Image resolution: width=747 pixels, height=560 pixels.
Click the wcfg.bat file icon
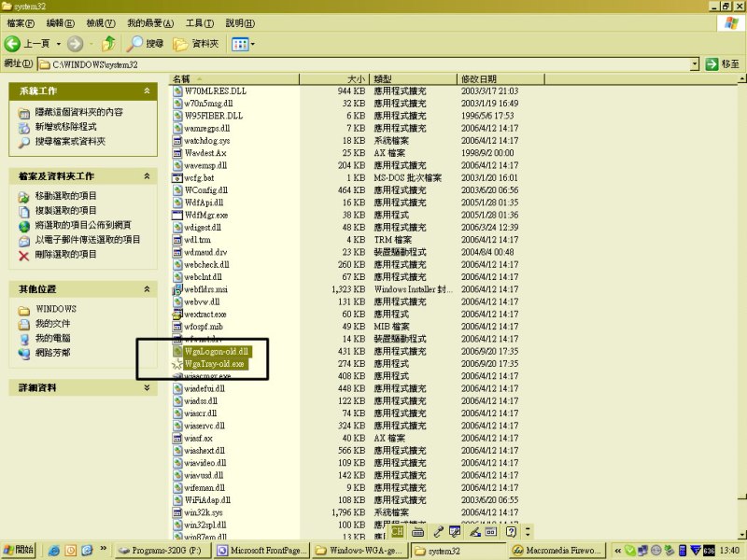[177, 178]
